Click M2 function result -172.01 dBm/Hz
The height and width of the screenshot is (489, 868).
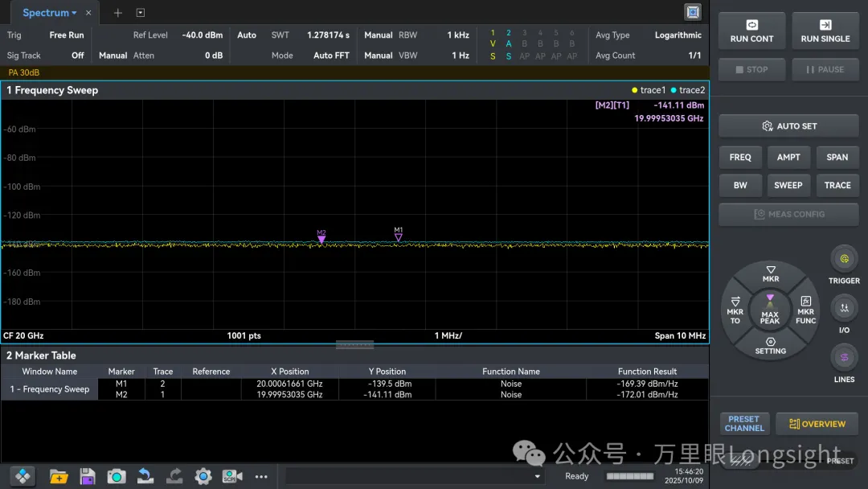click(647, 395)
